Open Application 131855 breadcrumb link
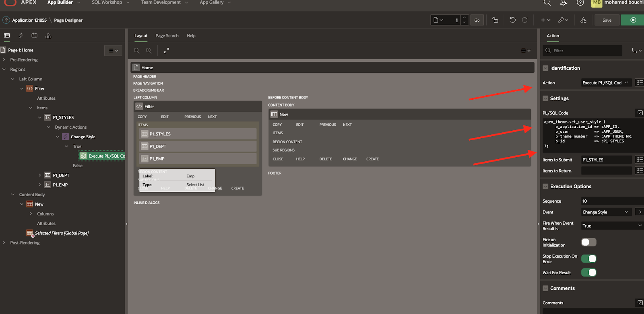This screenshot has height=314, width=644. pos(29,20)
